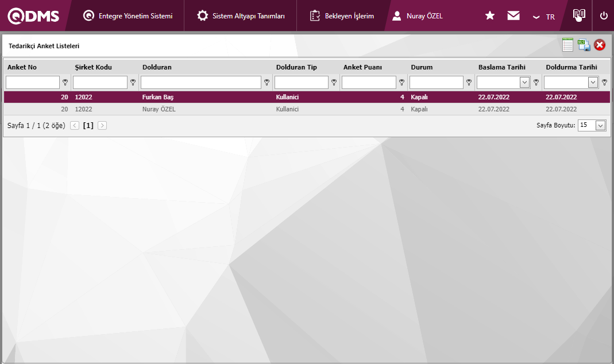This screenshot has width=614, height=364.
Task: Open the mail envelope icon
Action: (x=513, y=16)
